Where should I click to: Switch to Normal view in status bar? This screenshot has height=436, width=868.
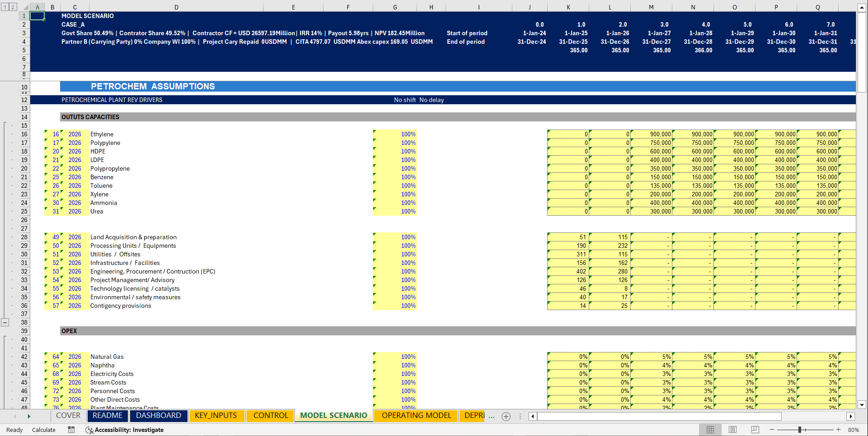coord(710,430)
